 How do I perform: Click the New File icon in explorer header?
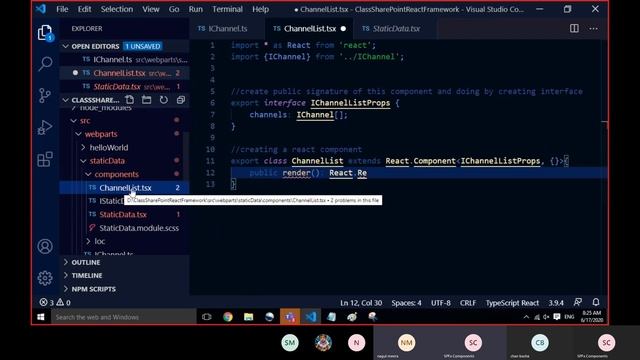click(129, 100)
